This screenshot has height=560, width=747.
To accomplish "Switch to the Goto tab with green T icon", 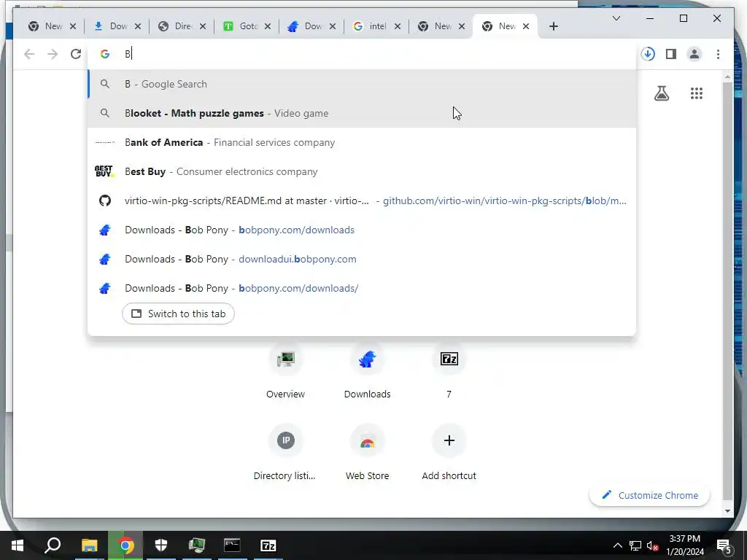I will click(x=241, y=26).
